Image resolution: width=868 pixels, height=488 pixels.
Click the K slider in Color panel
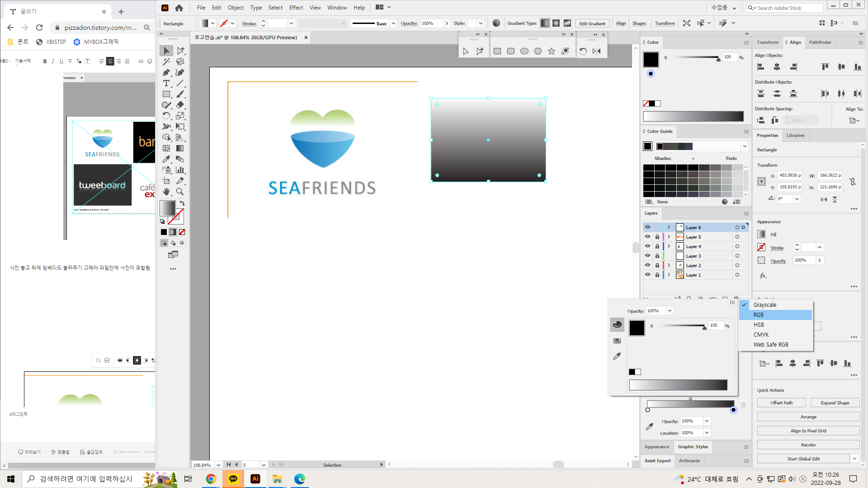tap(695, 57)
